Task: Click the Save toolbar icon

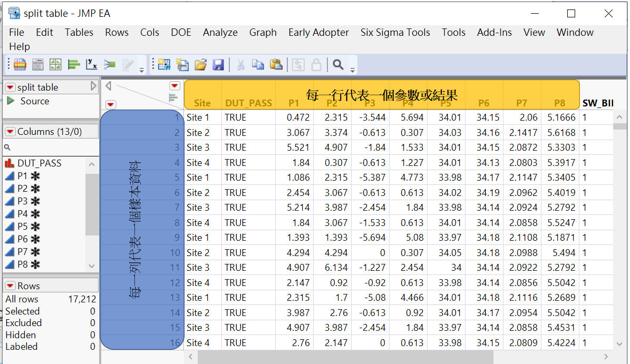Action: coord(218,64)
